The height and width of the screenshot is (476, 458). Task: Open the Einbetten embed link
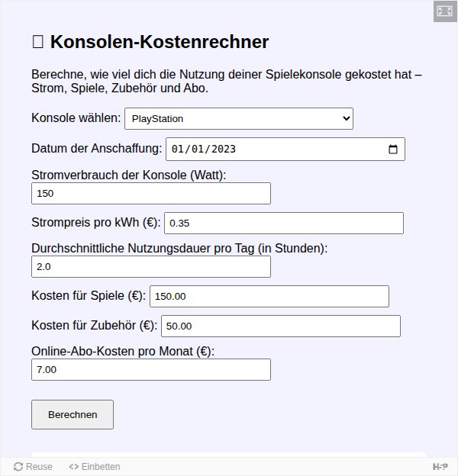tap(95, 467)
